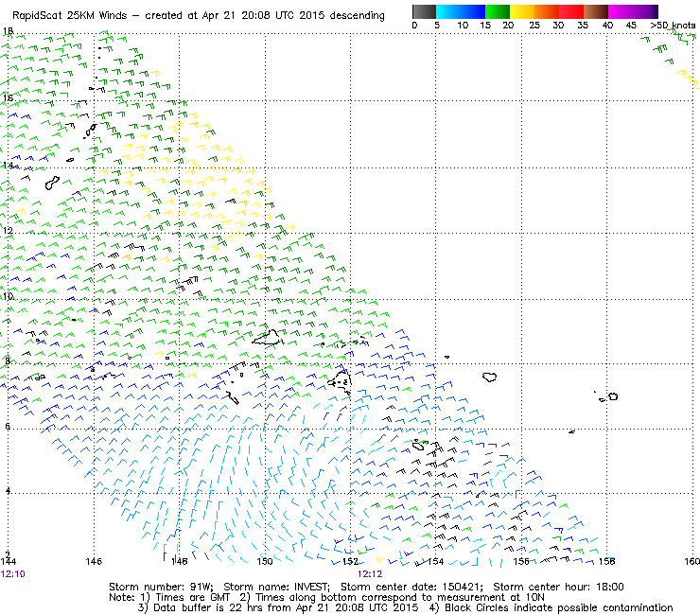Image resolution: width=700 pixels, height=615 pixels.
Task: Click the latitude "12" axis label
Action: (8, 231)
